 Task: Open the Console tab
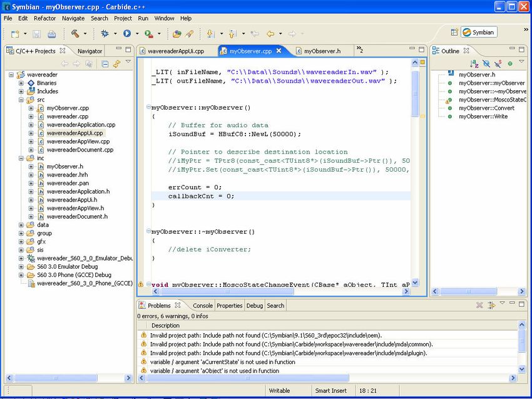pyautogui.click(x=203, y=306)
